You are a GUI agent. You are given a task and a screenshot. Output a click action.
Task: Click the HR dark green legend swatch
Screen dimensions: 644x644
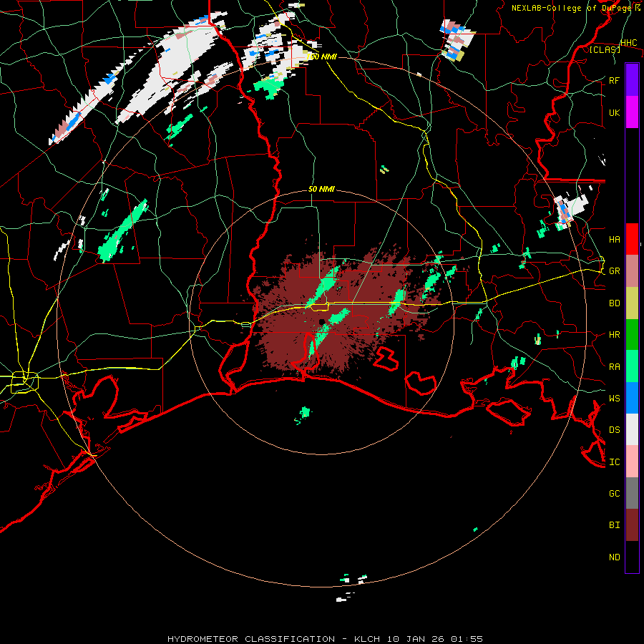tap(632, 335)
